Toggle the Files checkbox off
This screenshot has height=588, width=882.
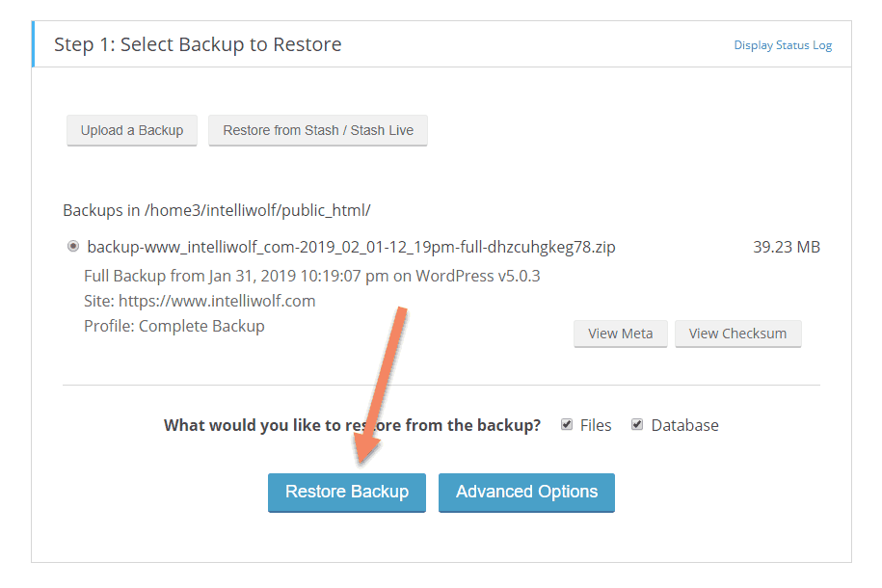click(x=567, y=424)
